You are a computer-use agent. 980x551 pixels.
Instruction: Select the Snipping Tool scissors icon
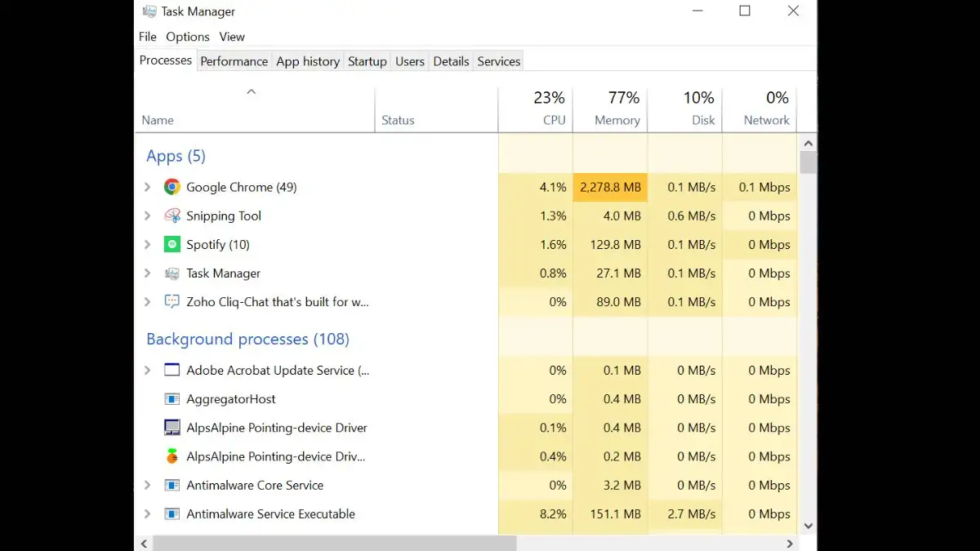[171, 216]
